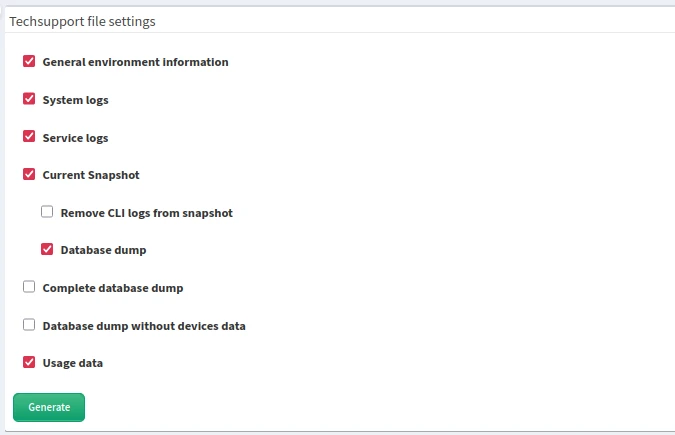Disable the System logs checkbox

point(29,100)
